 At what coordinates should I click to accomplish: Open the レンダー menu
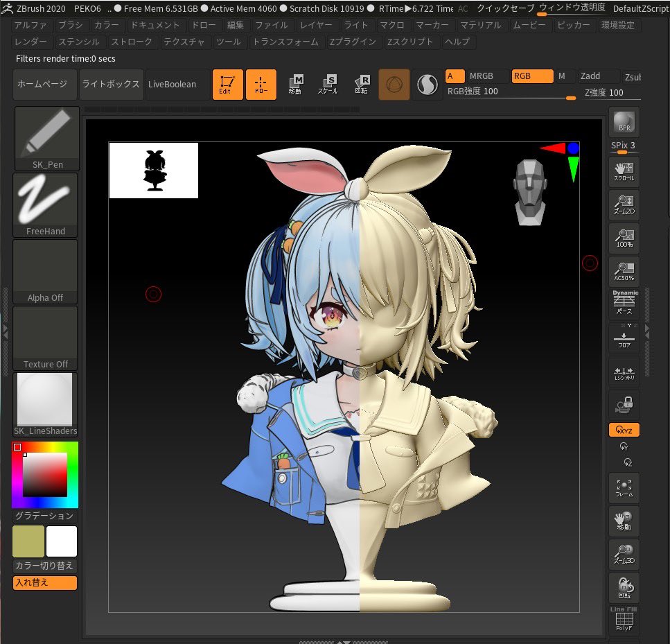click(x=30, y=42)
